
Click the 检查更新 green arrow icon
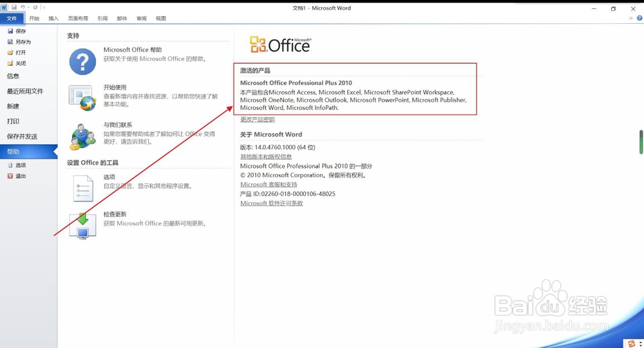82,225
